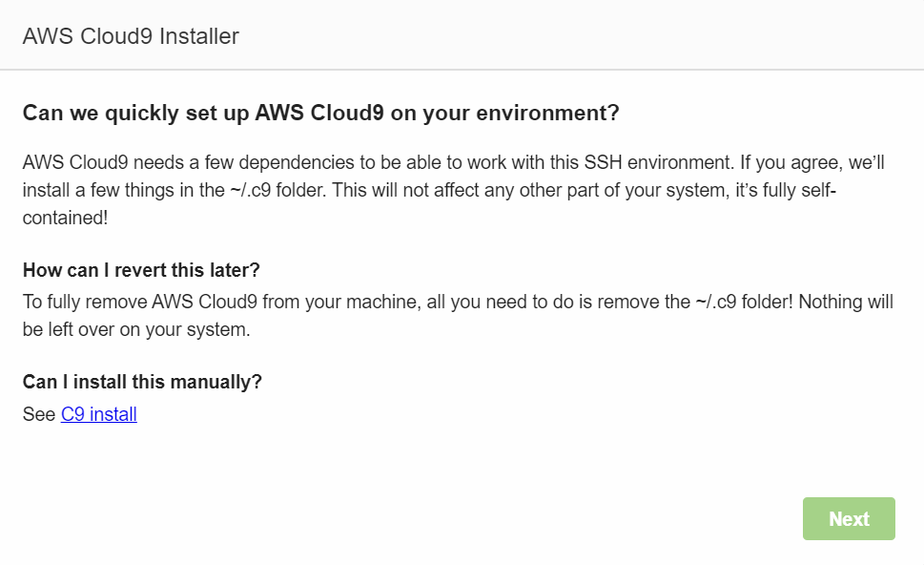Click the word "See" before the install link

click(x=39, y=414)
